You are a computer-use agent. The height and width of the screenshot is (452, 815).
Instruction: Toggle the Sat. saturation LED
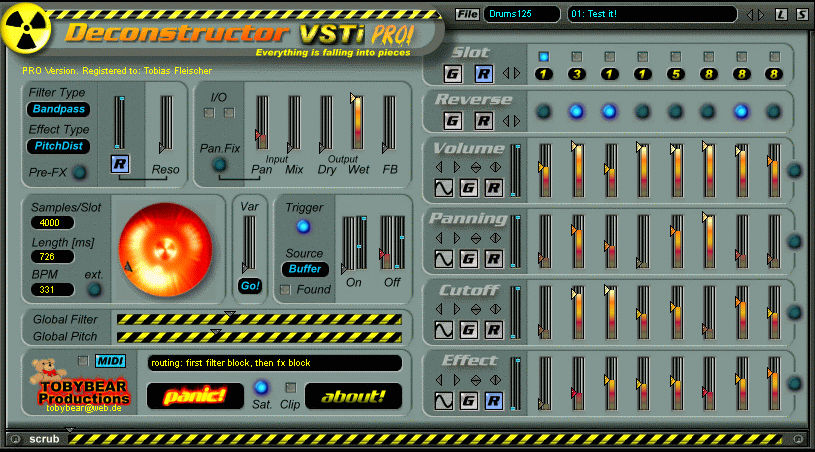(x=261, y=387)
